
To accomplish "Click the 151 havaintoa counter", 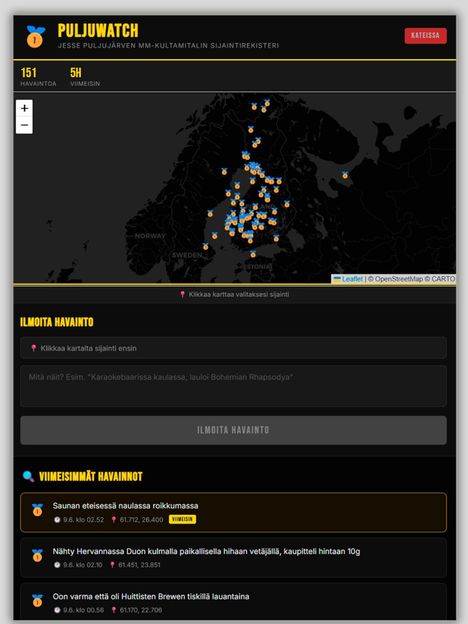I will tap(38, 77).
